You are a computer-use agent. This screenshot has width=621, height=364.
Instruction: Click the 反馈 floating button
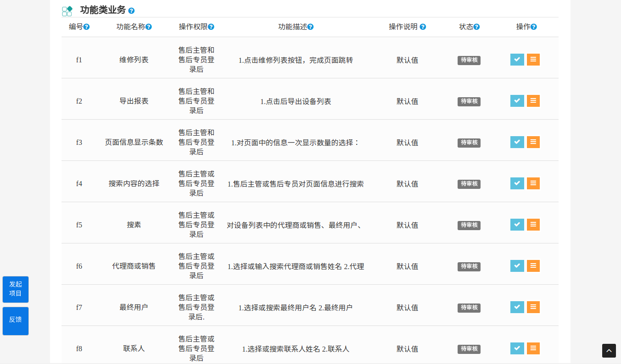16,321
